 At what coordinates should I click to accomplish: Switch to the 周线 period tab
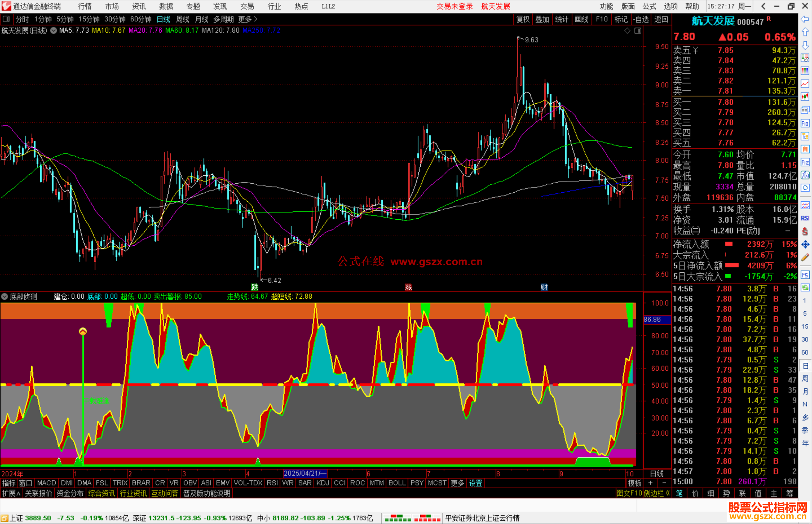(x=183, y=19)
